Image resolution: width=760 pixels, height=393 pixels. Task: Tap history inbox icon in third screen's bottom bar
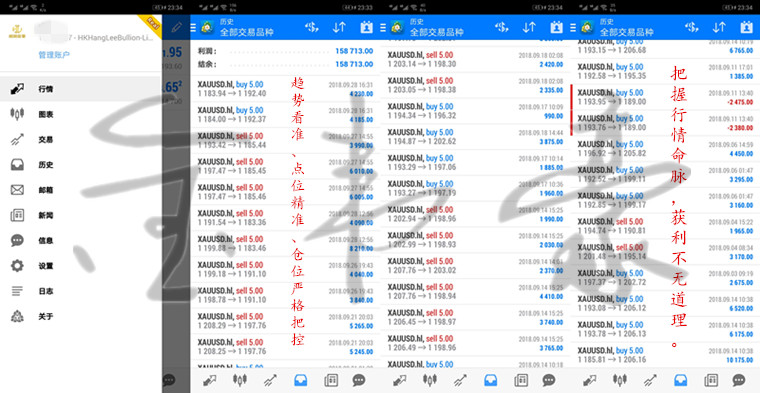[490, 380]
